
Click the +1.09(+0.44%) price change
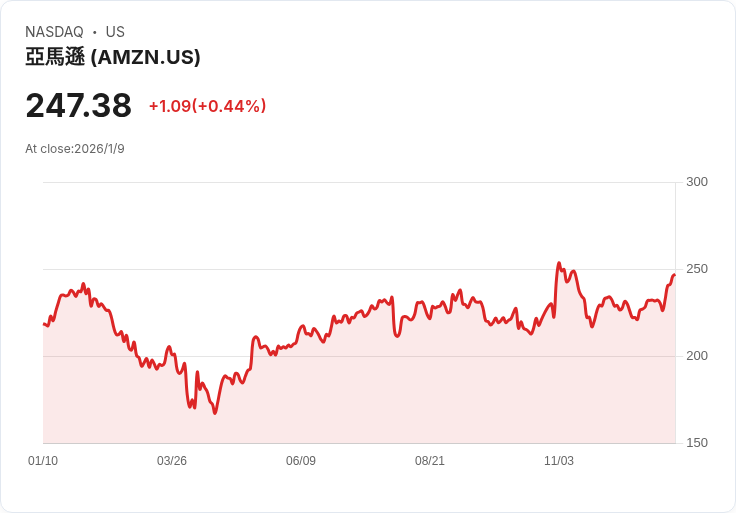click(x=207, y=106)
